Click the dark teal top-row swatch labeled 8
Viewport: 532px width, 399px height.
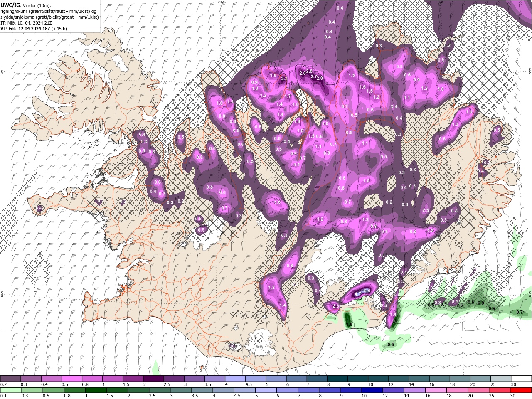point(337,379)
